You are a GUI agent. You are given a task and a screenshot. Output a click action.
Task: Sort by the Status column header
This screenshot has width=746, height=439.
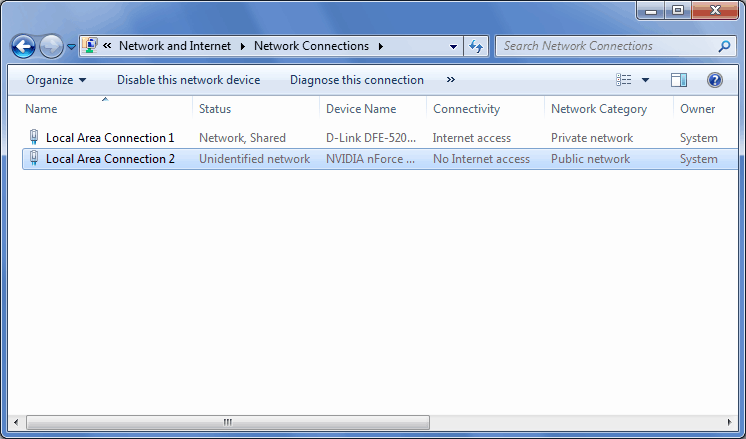[215, 109]
